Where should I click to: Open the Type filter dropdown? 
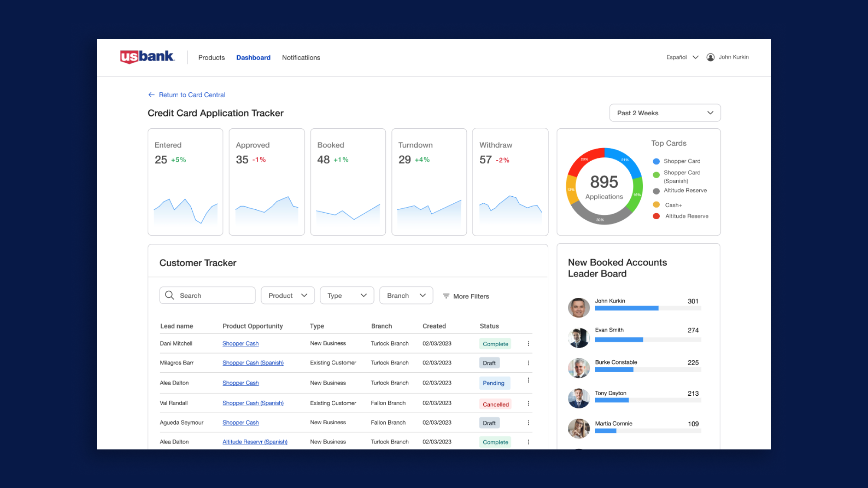(347, 296)
